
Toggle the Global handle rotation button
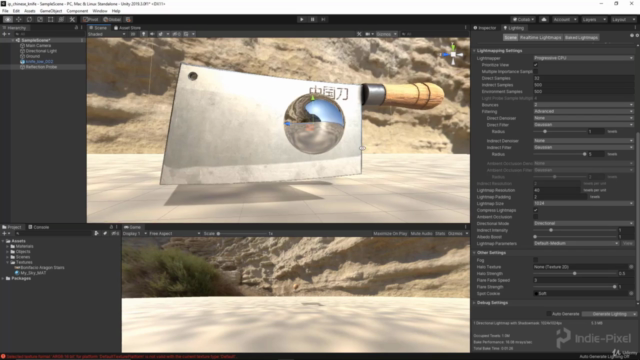pyautogui.click(x=111, y=19)
